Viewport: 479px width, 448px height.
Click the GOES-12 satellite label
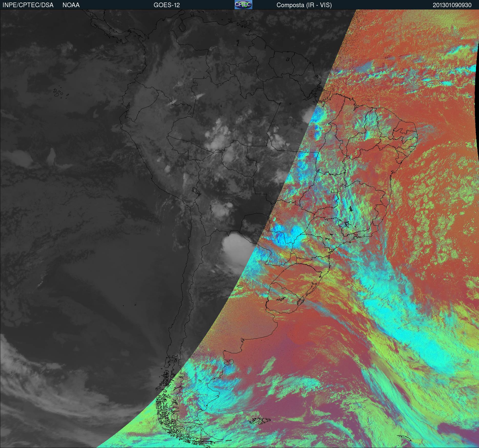166,5
